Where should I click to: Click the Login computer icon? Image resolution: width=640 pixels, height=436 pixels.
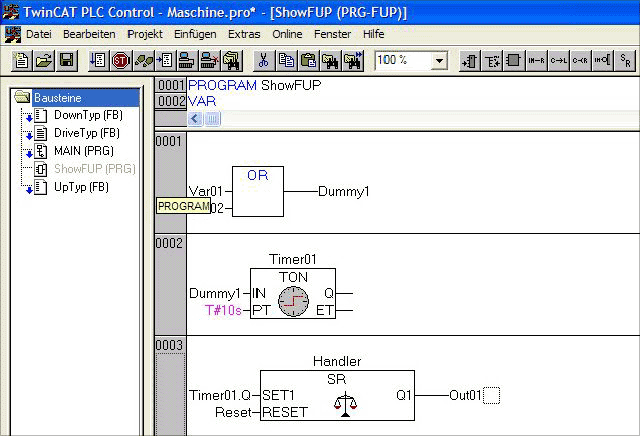(187, 61)
